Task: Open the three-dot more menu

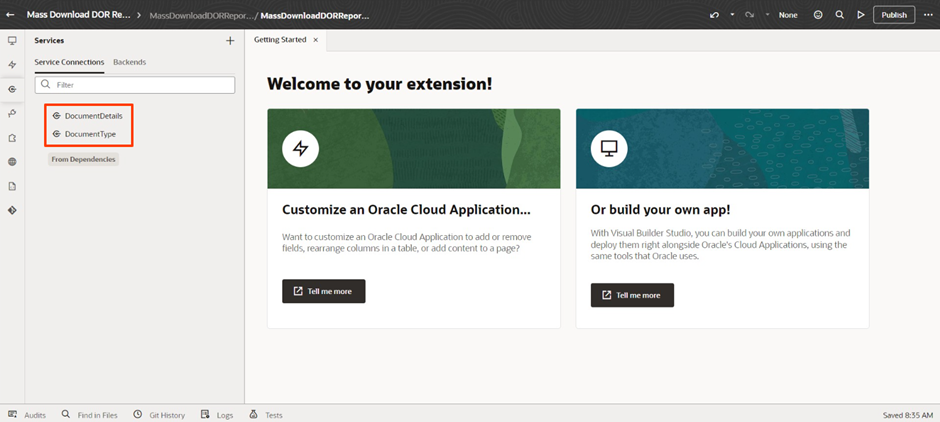Action: [928, 15]
